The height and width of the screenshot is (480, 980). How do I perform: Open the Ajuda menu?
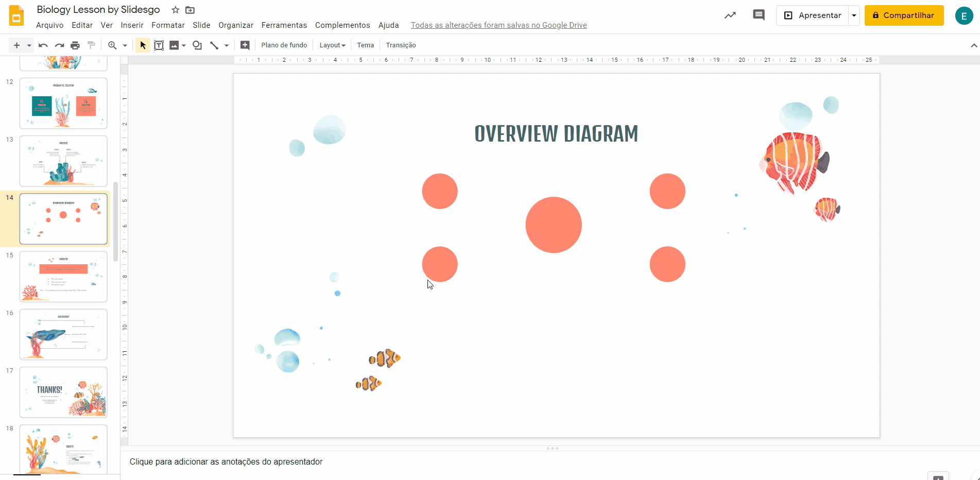pos(388,25)
